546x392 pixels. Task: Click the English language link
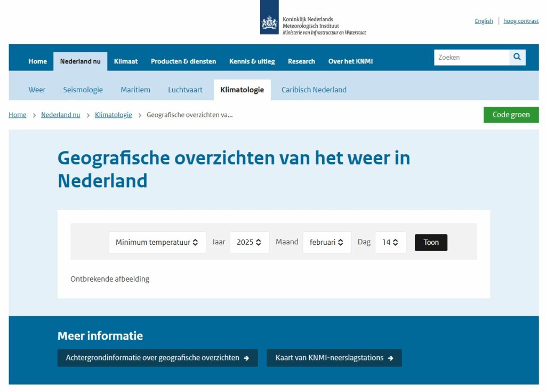tap(484, 21)
